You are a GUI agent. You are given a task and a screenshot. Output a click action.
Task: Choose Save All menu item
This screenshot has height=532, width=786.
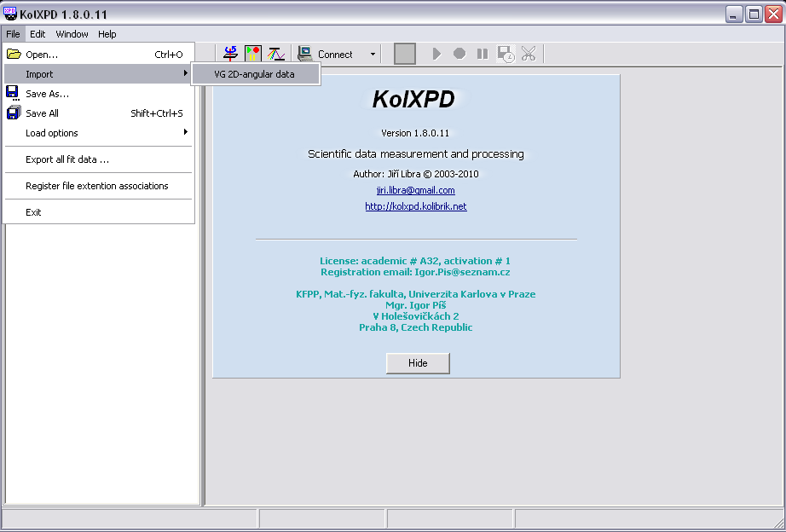coord(99,113)
